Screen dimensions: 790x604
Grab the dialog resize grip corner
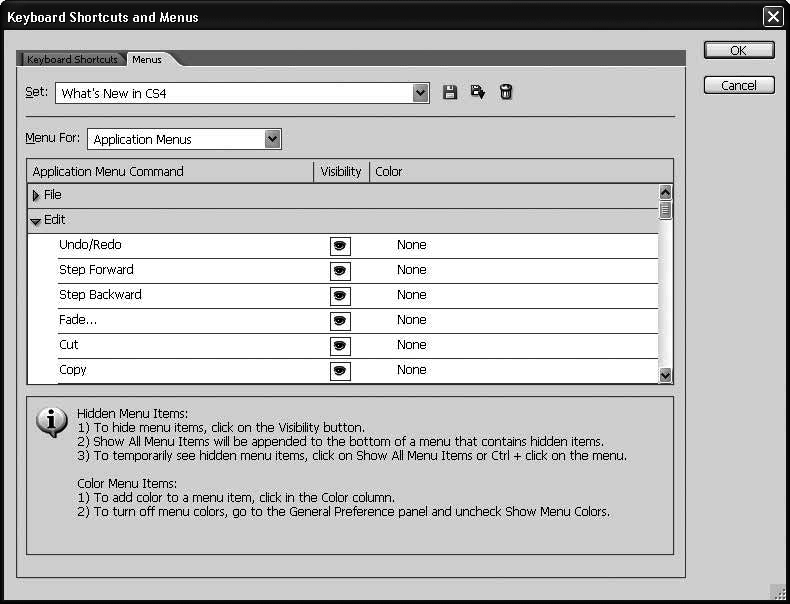point(778,592)
